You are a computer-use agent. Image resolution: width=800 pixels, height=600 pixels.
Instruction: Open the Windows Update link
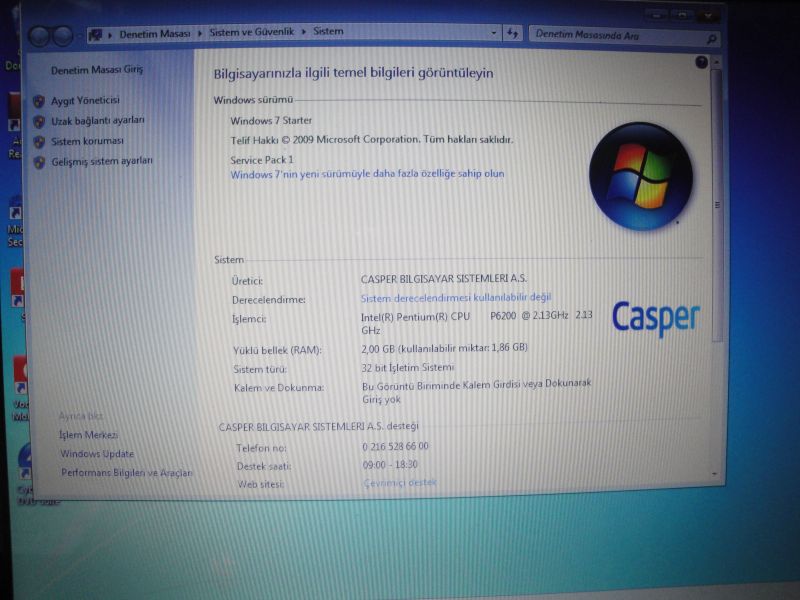(97, 454)
